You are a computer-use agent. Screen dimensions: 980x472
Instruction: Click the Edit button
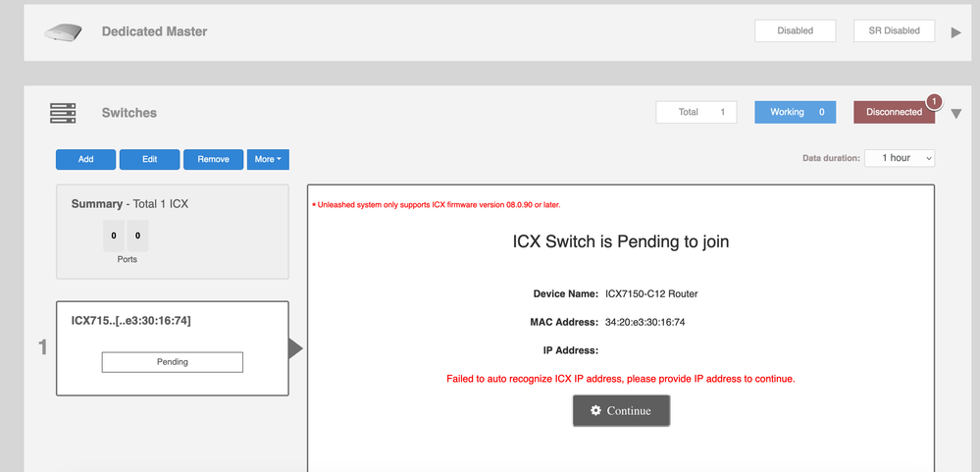149,159
